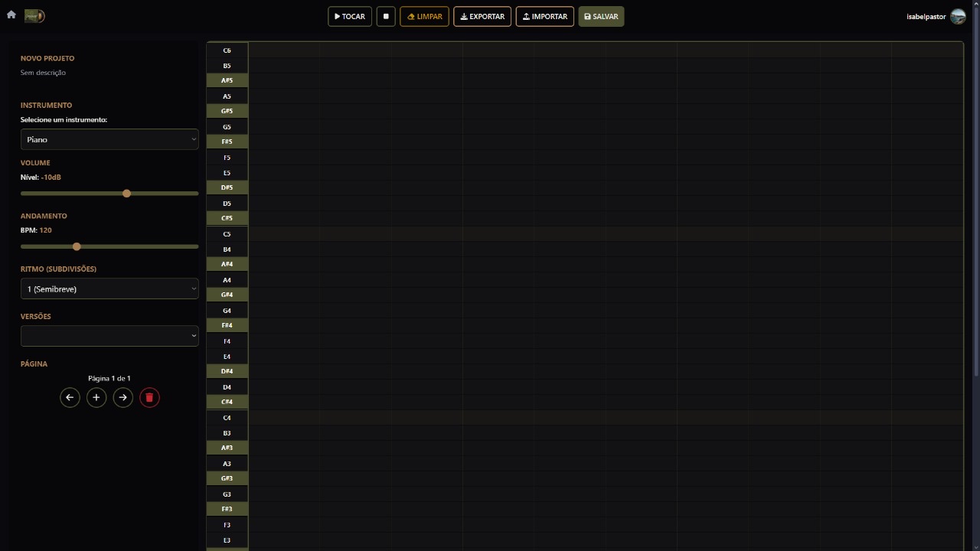Click the right arrow to advance a page
This screenshot has height=551, width=980.
pos(122,397)
